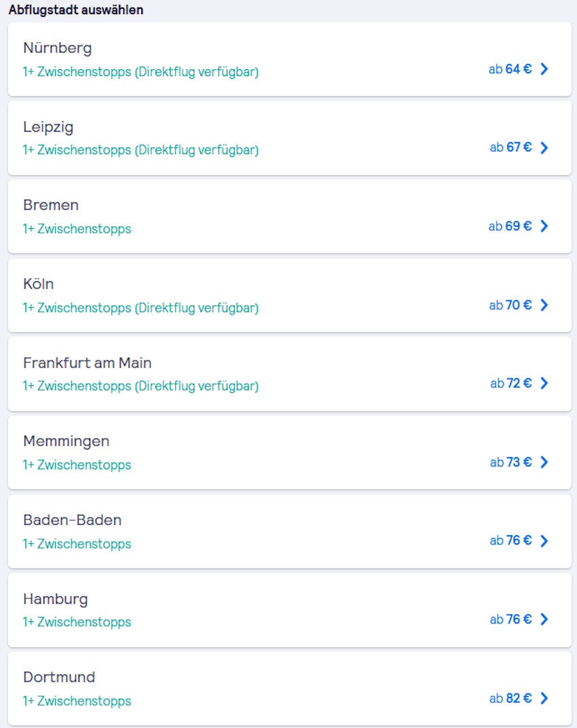Open the Hamburg departure option
577x728 pixels.
(56, 599)
